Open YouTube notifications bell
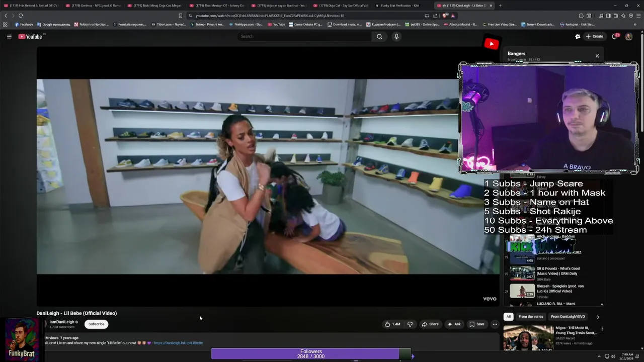The image size is (644, 362). 614,36
